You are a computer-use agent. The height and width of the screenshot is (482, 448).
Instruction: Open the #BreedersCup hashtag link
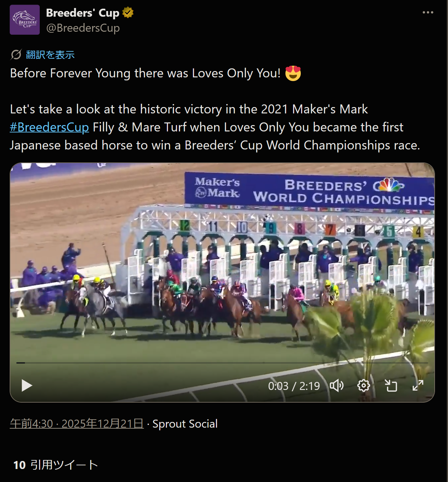49,127
